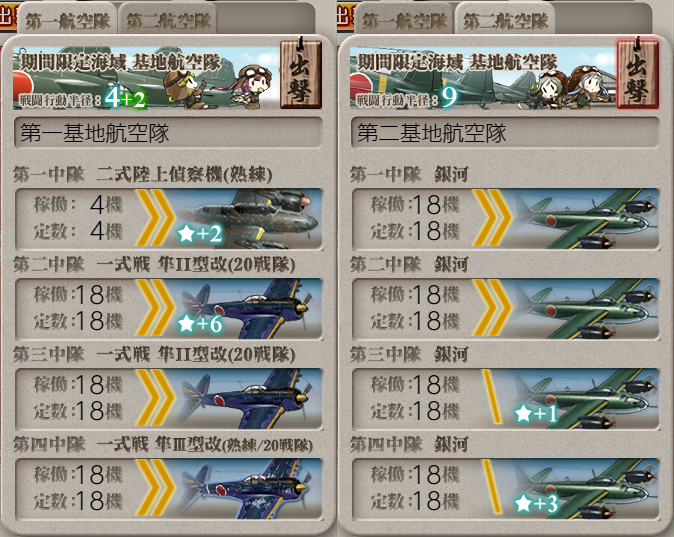Viewport: 674px width, 537px height.
Task: Toggle the left panel 出撃 wooden sortie tag
Action: (x=301, y=73)
